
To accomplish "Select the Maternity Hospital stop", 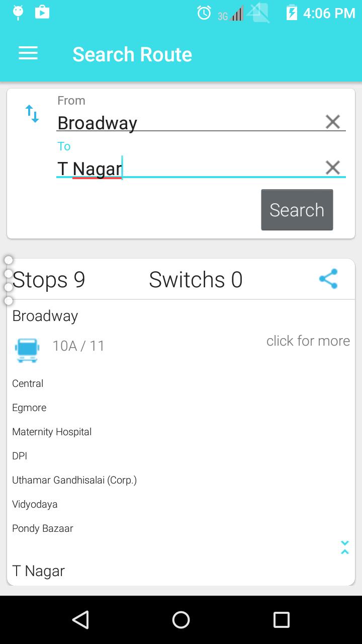I will pos(52,432).
